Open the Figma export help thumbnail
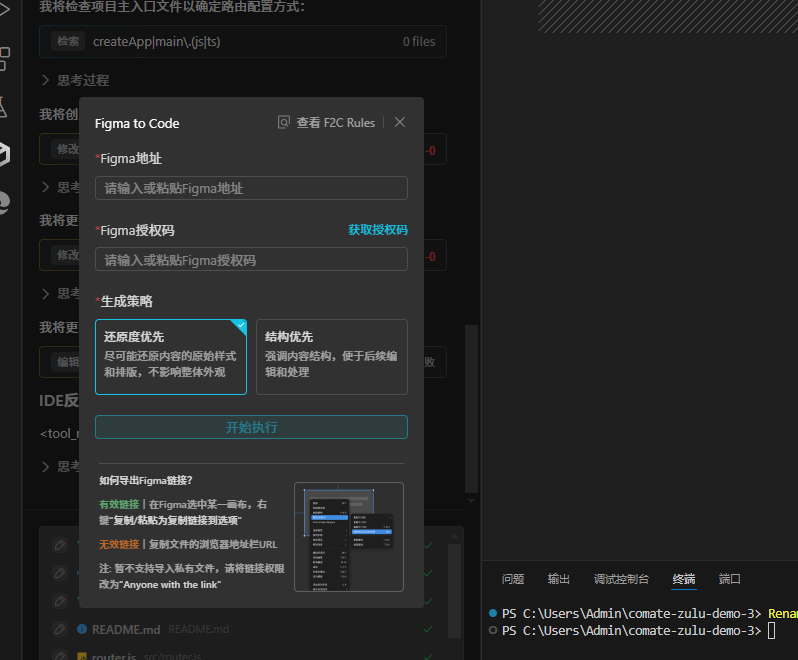This screenshot has height=660, width=798. (349, 537)
